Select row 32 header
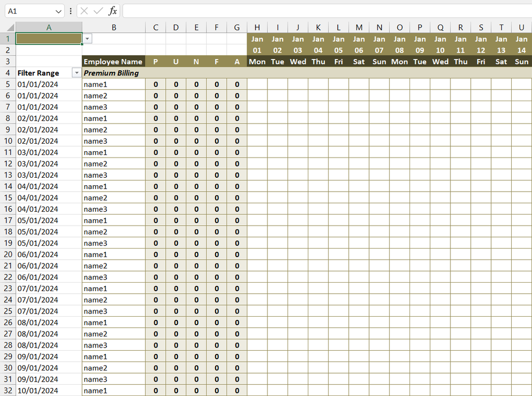Screen dimensions: 532x396 (x=8, y=391)
